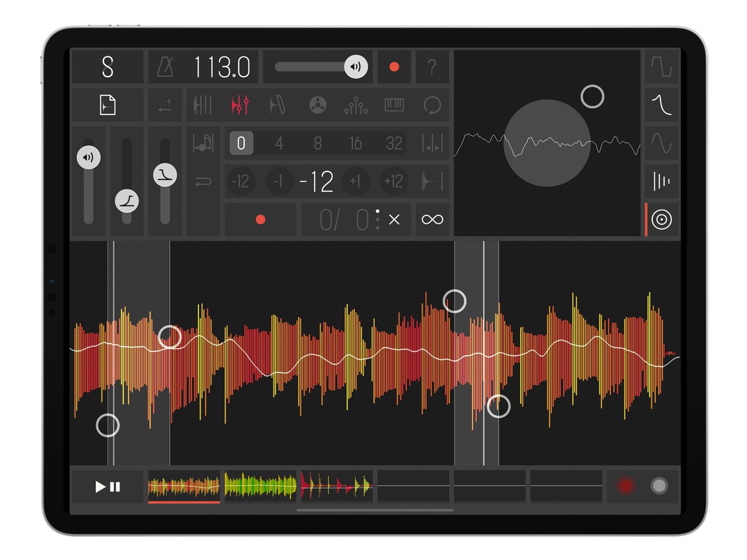Open the sine wave modulation effect tab
The height and width of the screenshot is (560, 747).
pyautogui.click(x=662, y=144)
